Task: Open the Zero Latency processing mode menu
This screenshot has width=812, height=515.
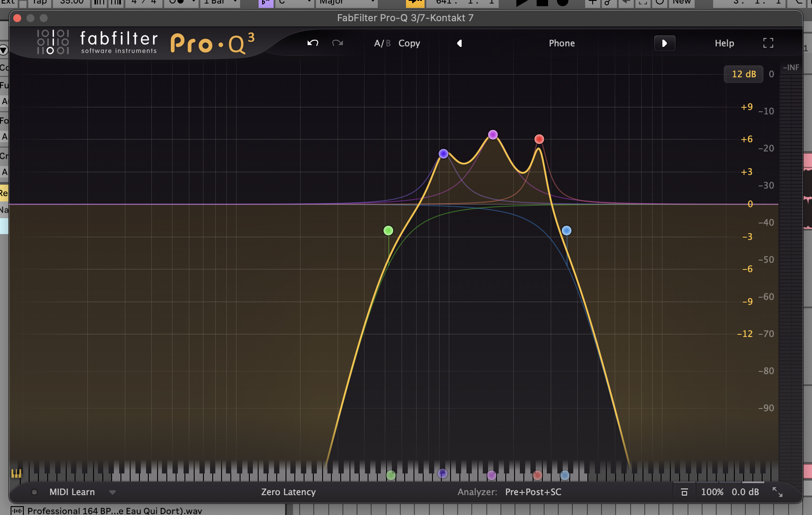Action: (288, 492)
